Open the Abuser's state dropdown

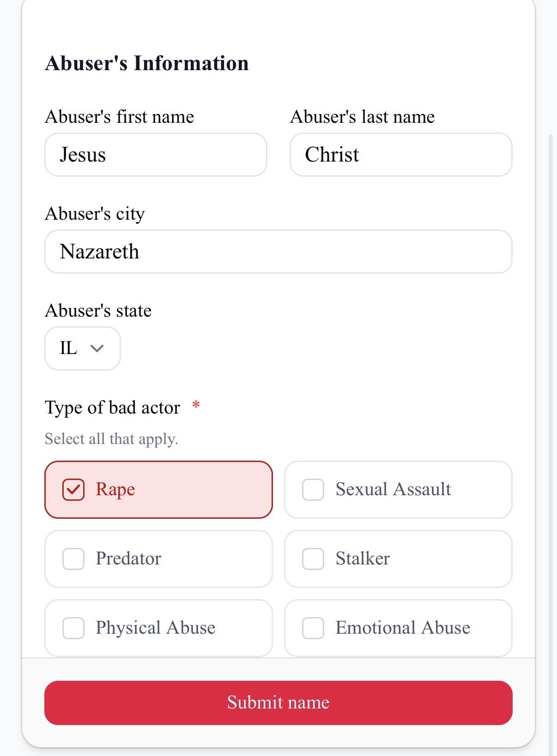[x=83, y=348]
